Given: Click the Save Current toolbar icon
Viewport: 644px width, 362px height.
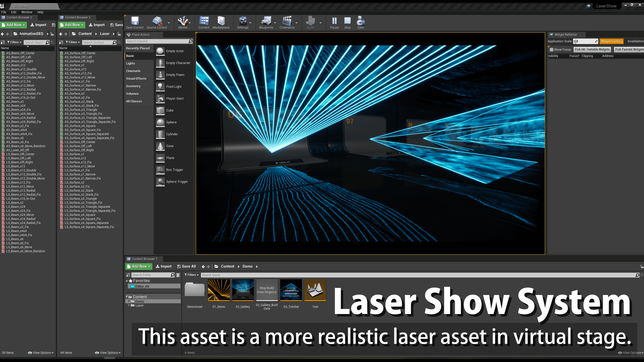Looking at the screenshot, I should (x=135, y=23).
